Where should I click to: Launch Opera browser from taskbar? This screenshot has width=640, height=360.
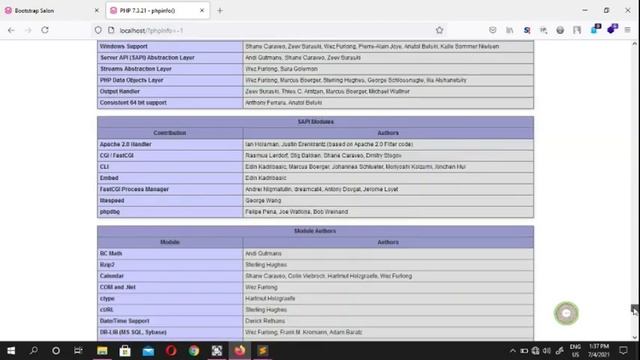171,351
